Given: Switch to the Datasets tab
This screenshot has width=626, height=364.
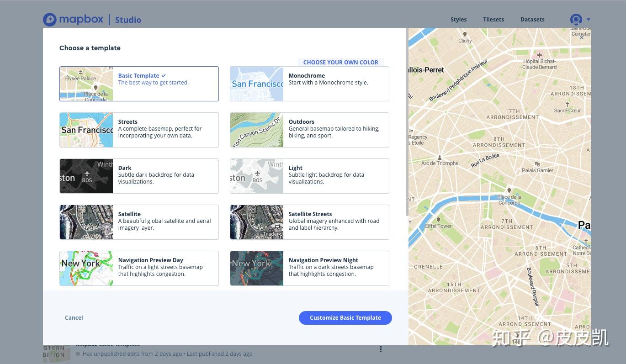Looking at the screenshot, I should tap(532, 19).
